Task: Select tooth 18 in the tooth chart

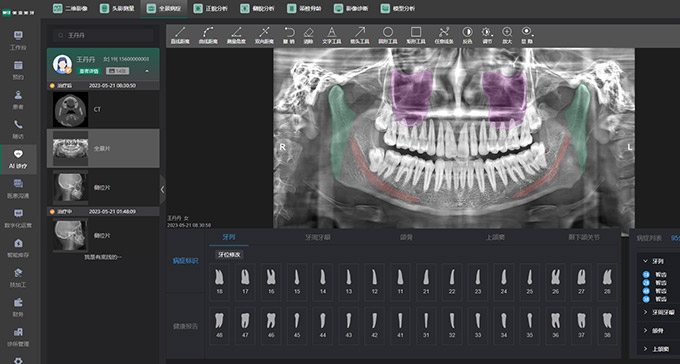Action: 219,282
